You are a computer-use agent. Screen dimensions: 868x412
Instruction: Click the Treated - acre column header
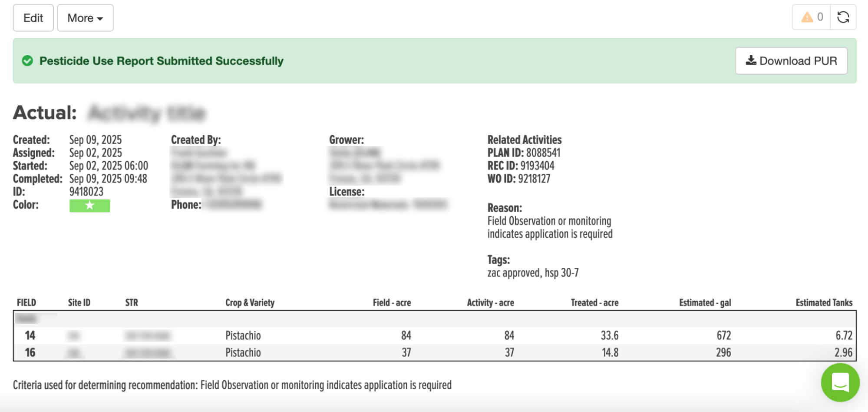(x=594, y=302)
